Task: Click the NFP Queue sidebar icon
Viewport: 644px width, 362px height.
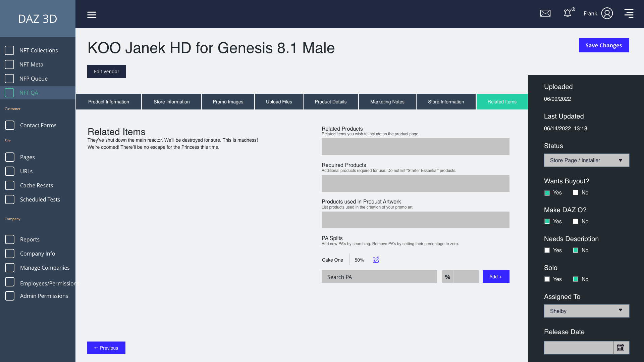Action: (9, 79)
